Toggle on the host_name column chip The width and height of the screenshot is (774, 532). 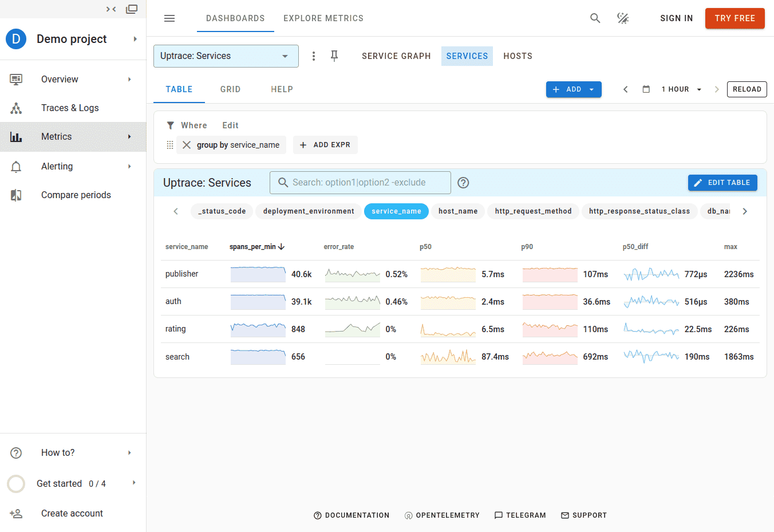click(x=457, y=211)
